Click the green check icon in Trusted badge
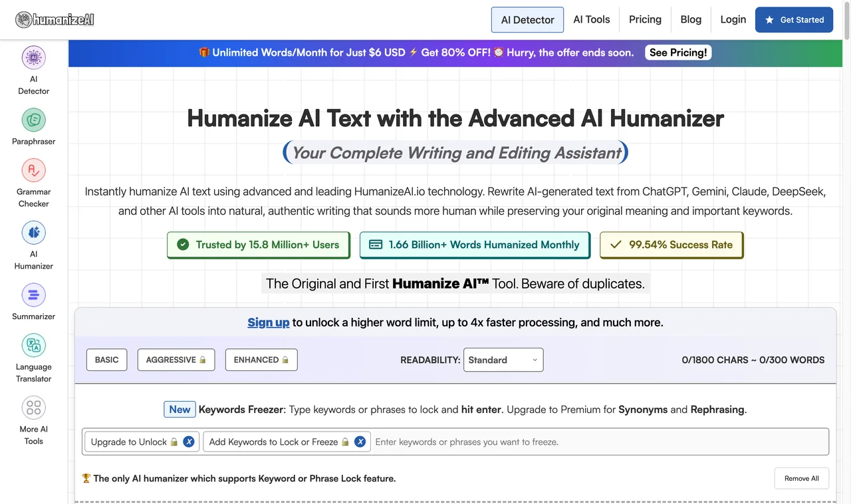This screenshot has height=504, width=851. coord(183,245)
